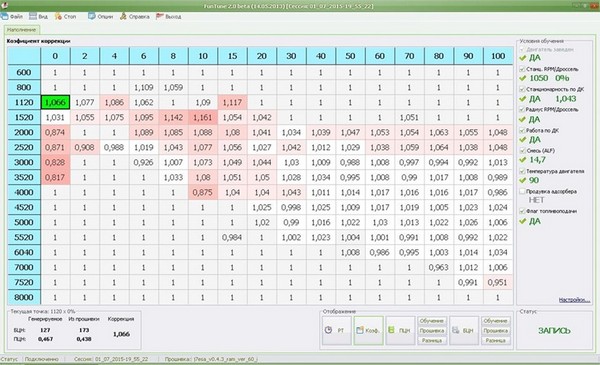This screenshot has width=600, height=365.
Task: Select the green highlighted 1,066 cell
Action: (x=55, y=102)
